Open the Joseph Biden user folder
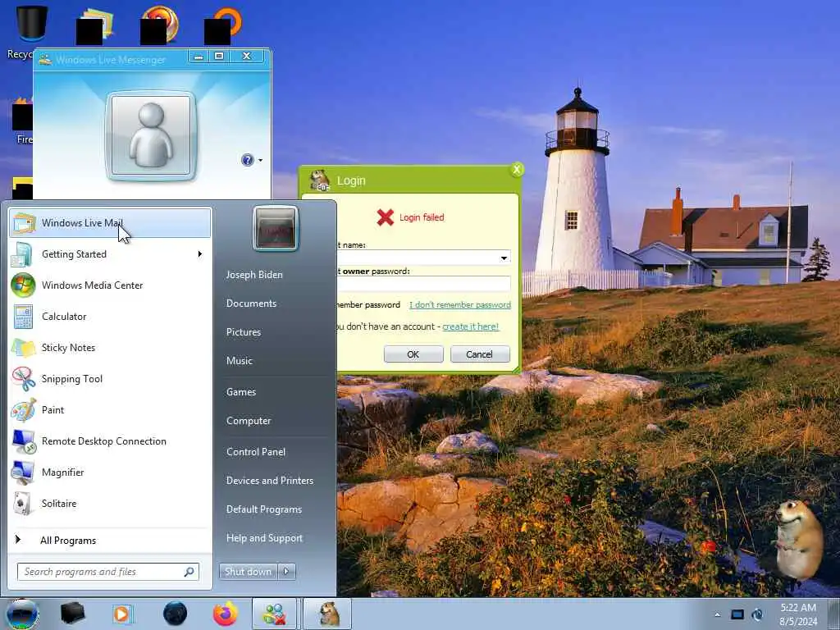The width and height of the screenshot is (840, 630). [254, 274]
